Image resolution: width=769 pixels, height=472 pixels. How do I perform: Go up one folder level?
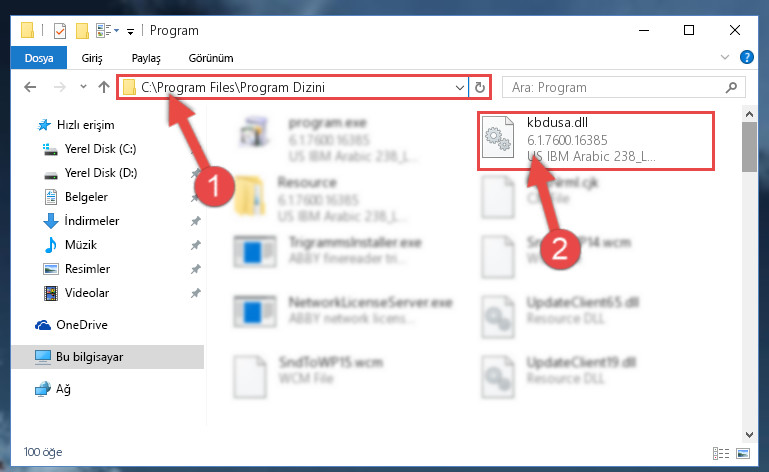(x=103, y=87)
